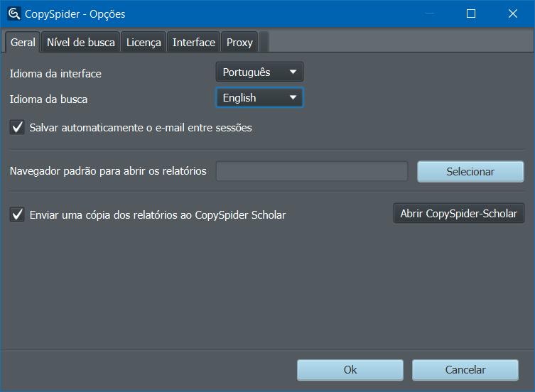
Task: Open Abrir CopySpider-Scholar button
Action: click(x=458, y=213)
